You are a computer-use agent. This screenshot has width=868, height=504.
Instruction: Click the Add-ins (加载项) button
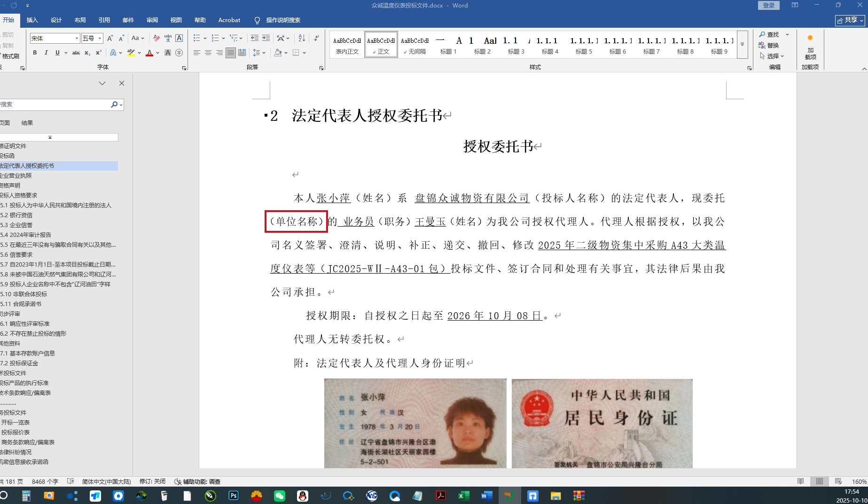tap(810, 47)
